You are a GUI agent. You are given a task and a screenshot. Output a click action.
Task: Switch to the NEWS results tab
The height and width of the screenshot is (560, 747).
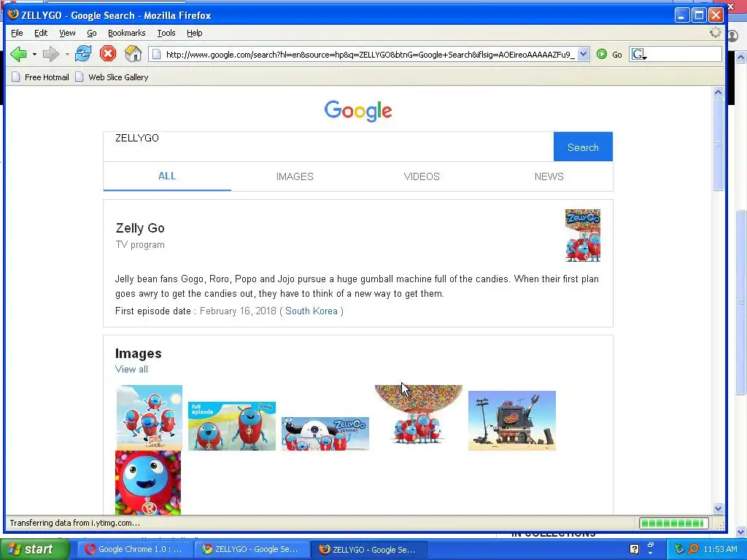tap(549, 176)
